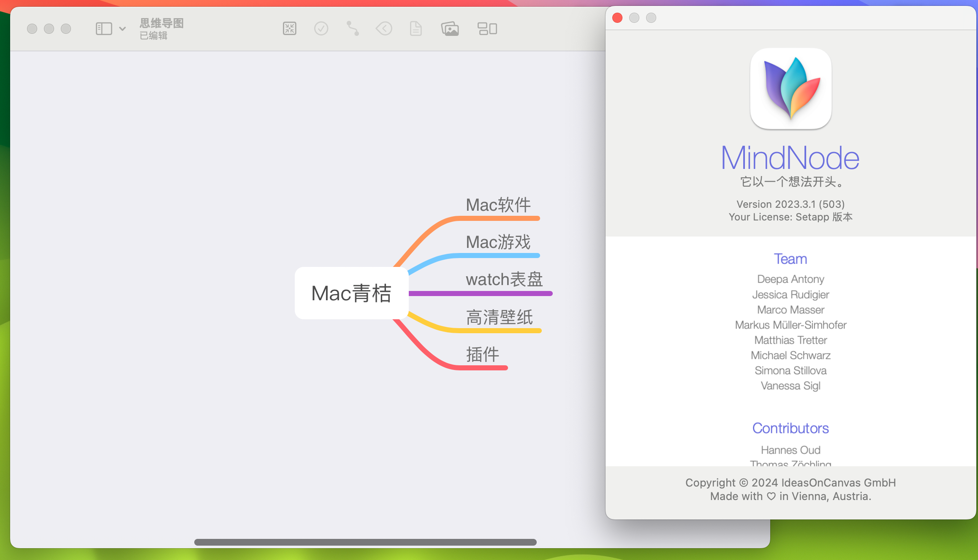The height and width of the screenshot is (560, 978).
Task: Click the main window's zoom button
Action: pos(66,29)
